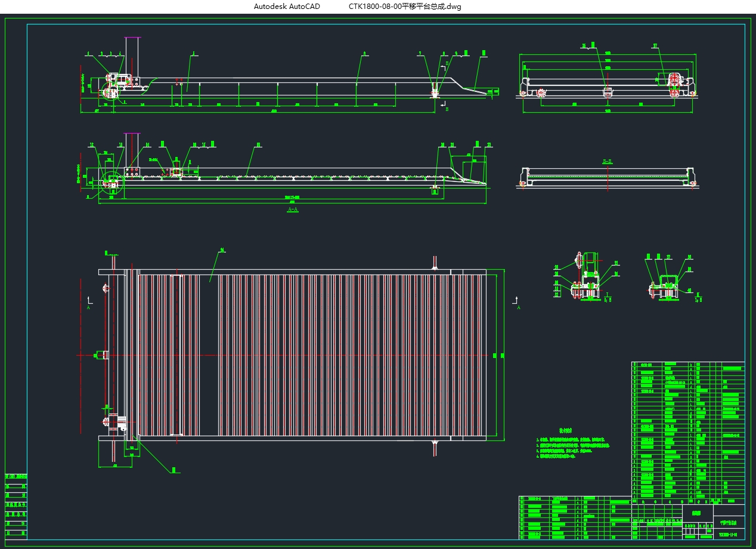756x549 pixels.
Task: Select the technical requirements notes heading
Action: (565, 430)
